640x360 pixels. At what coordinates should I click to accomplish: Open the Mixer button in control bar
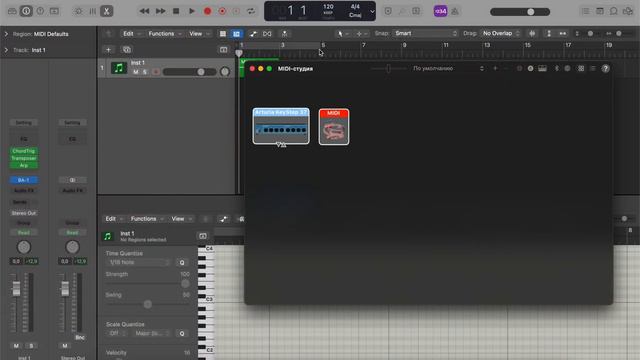click(x=93, y=11)
